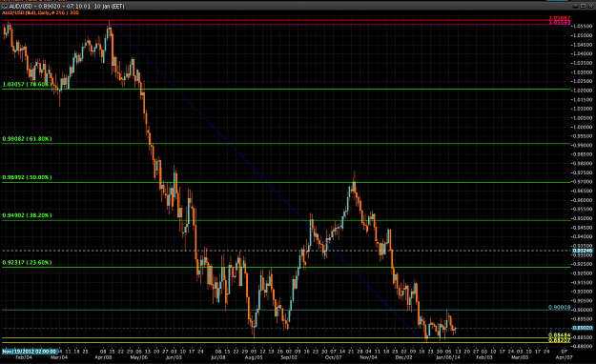Select the 0.94902 (38.20%) Fibonacci label
This screenshot has width=596, height=364.
pyautogui.click(x=27, y=215)
